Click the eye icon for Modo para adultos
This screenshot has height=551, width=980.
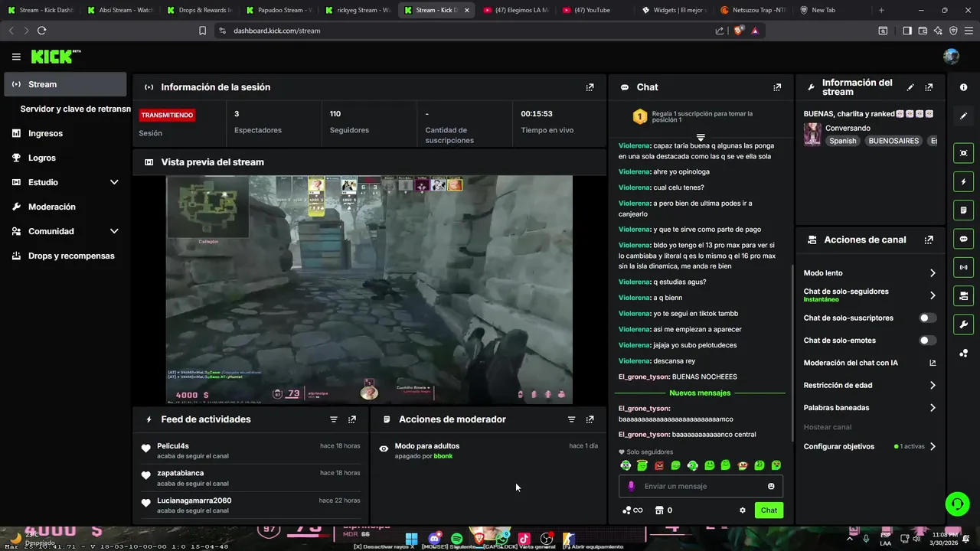pos(384,448)
